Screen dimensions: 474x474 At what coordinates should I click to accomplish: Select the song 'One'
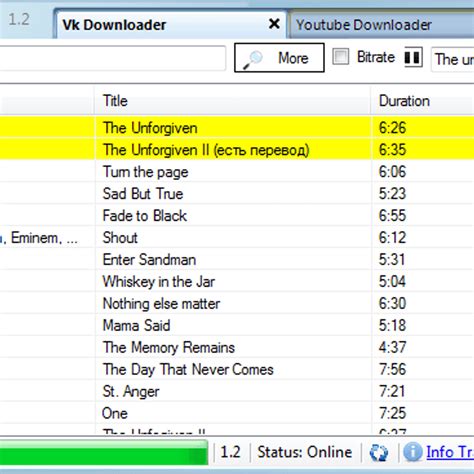[x=237, y=413]
